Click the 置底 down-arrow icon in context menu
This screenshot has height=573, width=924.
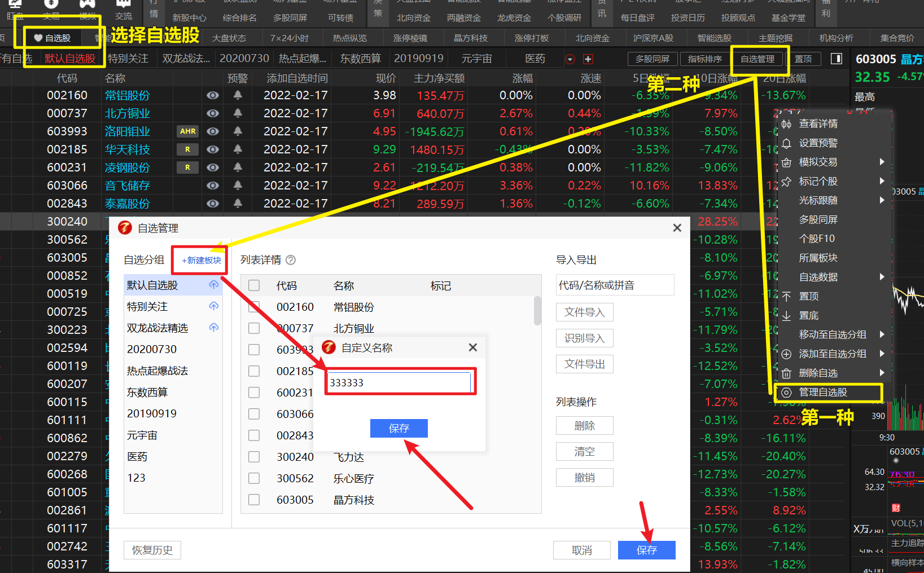[786, 315]
